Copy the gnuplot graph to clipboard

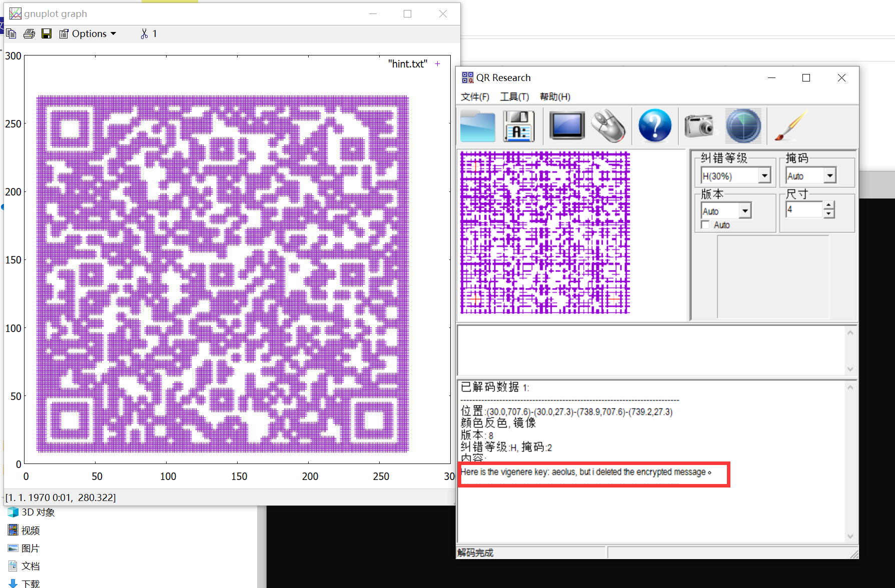[x=11, y=33]
